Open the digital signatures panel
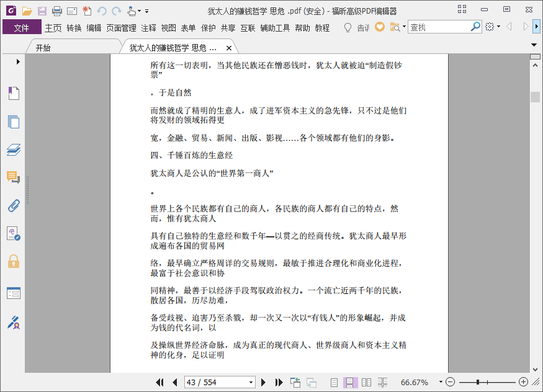The width and height of the screenshot is (543, 392). (14, 234)
